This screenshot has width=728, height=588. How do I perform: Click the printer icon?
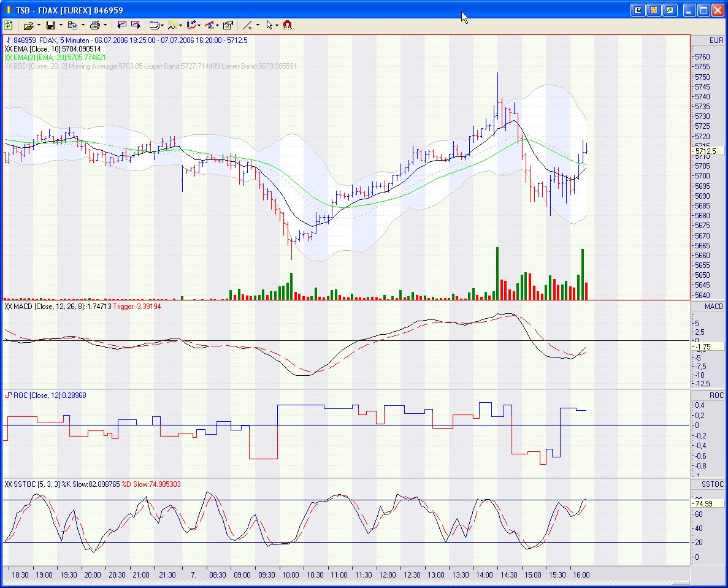coord(94,25)
